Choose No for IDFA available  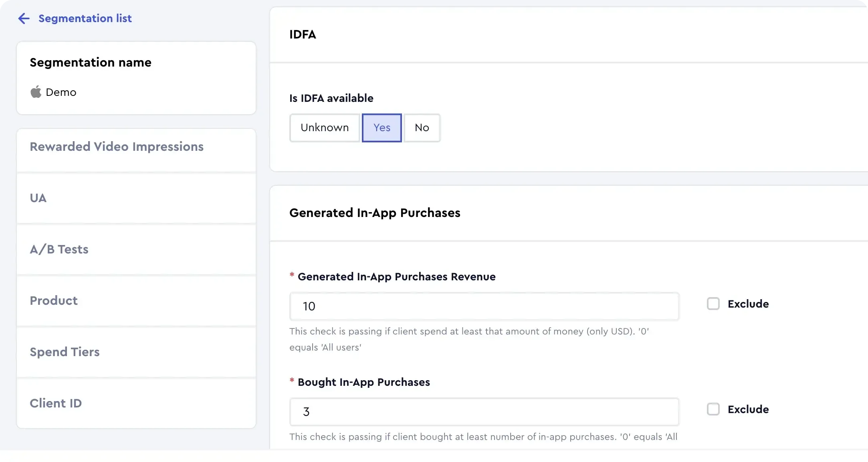[x=422, y=128]
